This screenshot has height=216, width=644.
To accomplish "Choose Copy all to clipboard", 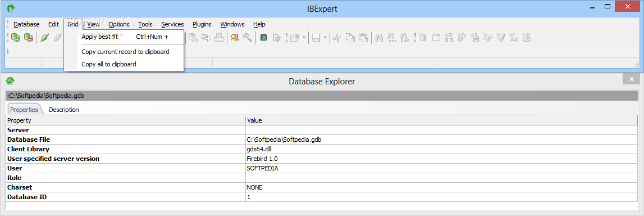I will coord(124,64).
